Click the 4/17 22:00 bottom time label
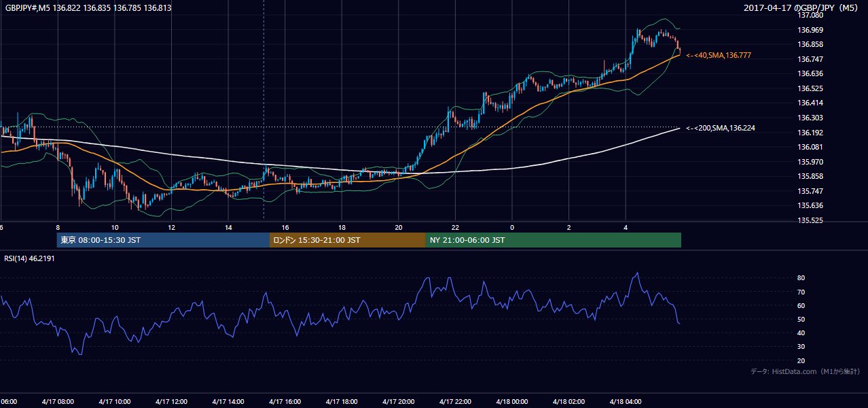The height and width of the screenshot is (408, 868). coord(455,402)
